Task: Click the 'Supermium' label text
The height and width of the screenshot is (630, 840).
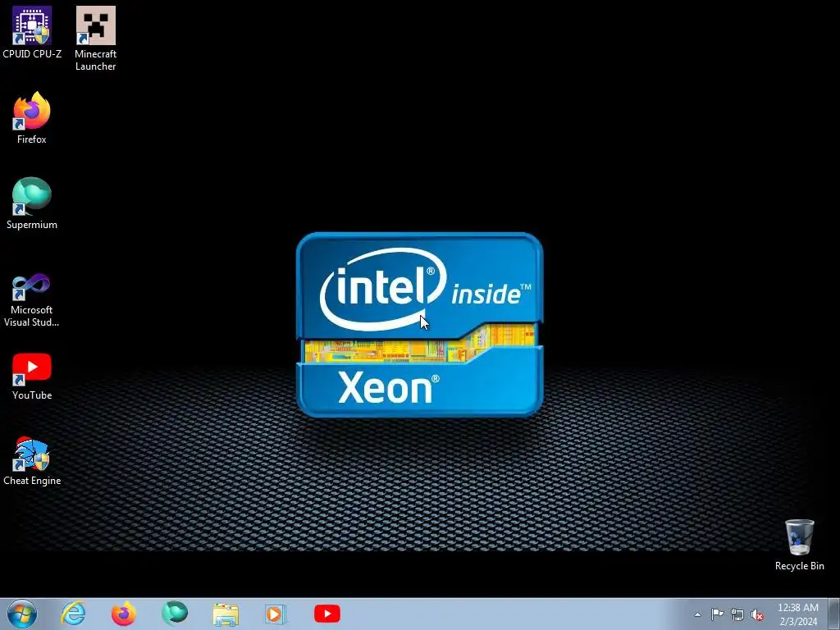Action: click(x=32, y=225)
